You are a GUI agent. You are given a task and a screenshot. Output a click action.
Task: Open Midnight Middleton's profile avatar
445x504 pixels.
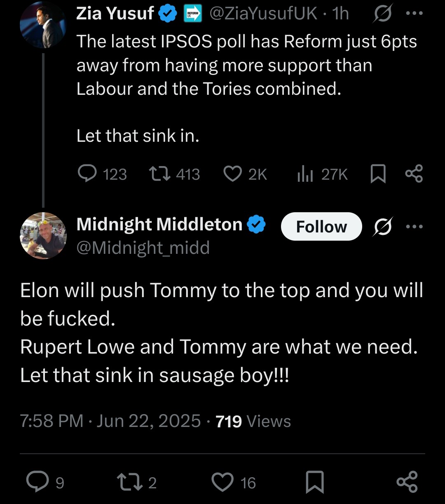coord(43,236)
